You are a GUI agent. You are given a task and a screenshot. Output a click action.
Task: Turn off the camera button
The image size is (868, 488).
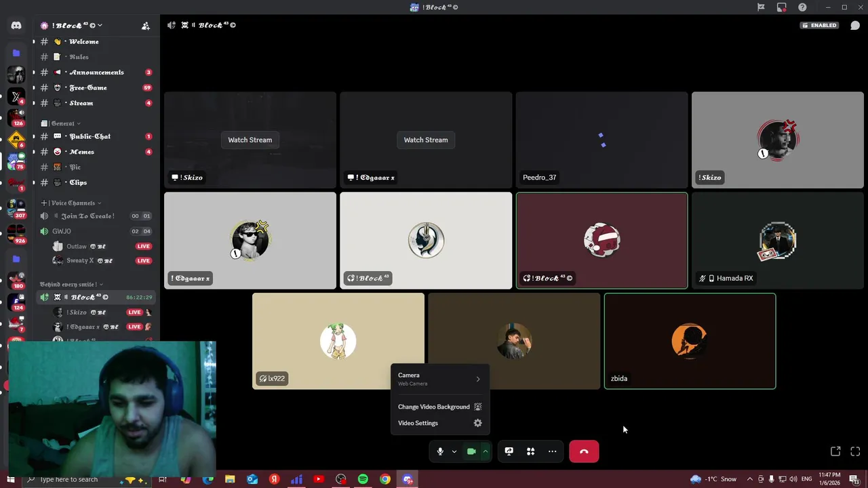click(471, 451)
